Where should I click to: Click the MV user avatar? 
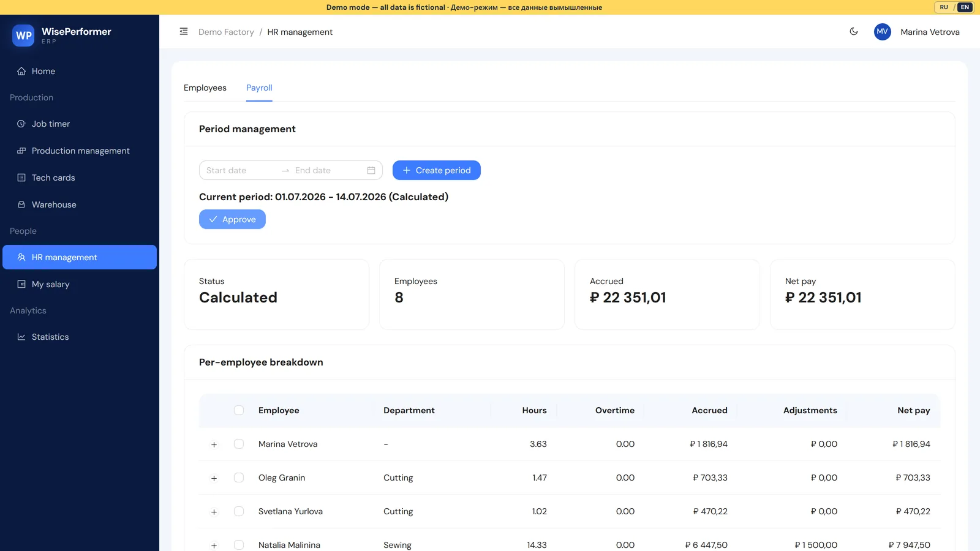coord(883,32)
